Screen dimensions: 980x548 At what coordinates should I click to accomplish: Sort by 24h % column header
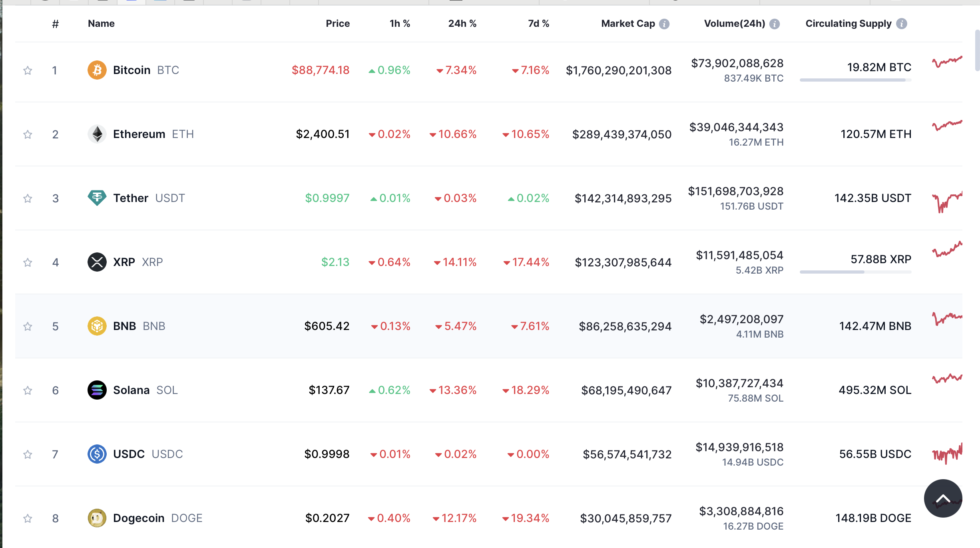click(x=462, y=24)
